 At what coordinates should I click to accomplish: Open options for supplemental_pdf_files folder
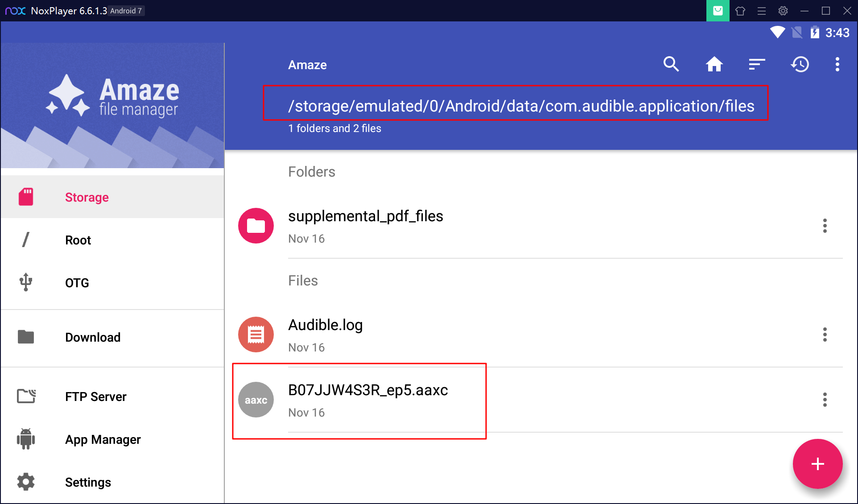coord(825,226)
